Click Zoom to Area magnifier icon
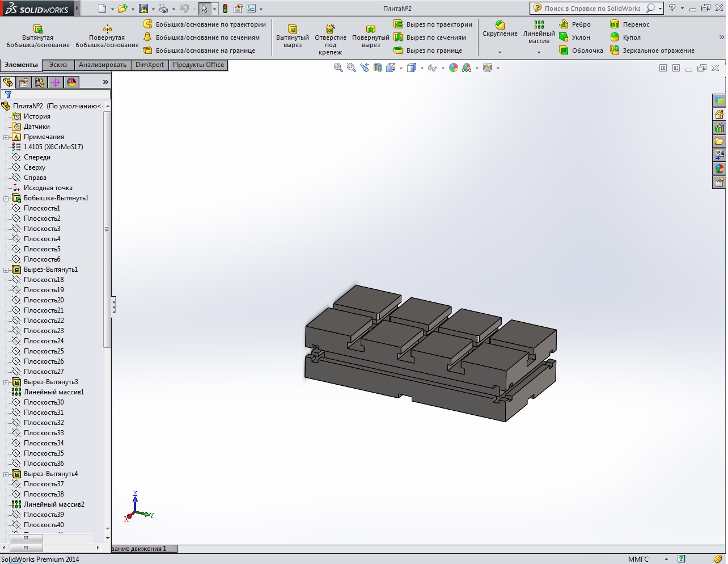Screen dimensions: 728x564 tap(352, 68)
